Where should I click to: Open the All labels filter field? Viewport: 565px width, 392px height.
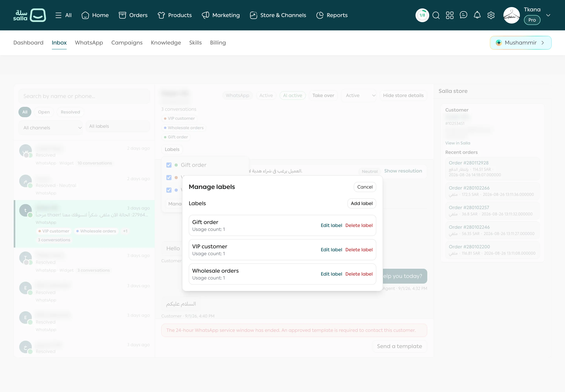pyautogui.click(x=118, y=126)
